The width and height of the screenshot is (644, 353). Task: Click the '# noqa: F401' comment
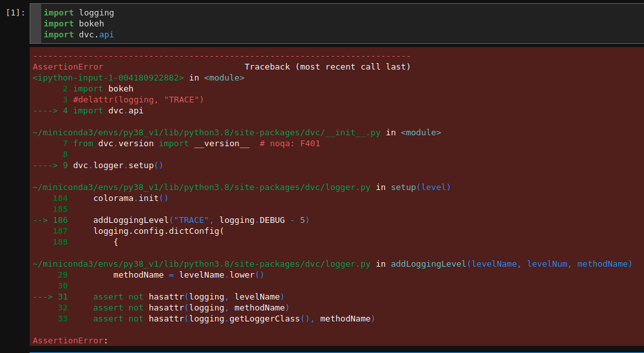[x=290, y=144]
